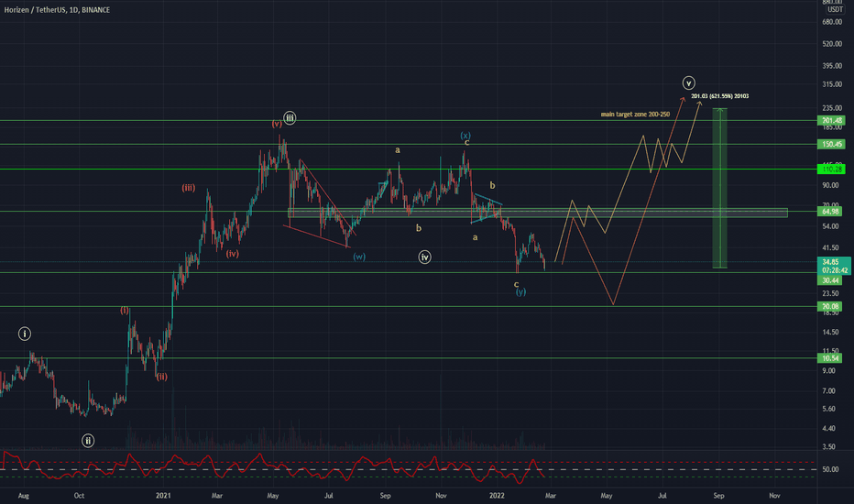Click the 520.00 price axis value
Viewport: 854px width, 504px height.
tap(832, 44)
